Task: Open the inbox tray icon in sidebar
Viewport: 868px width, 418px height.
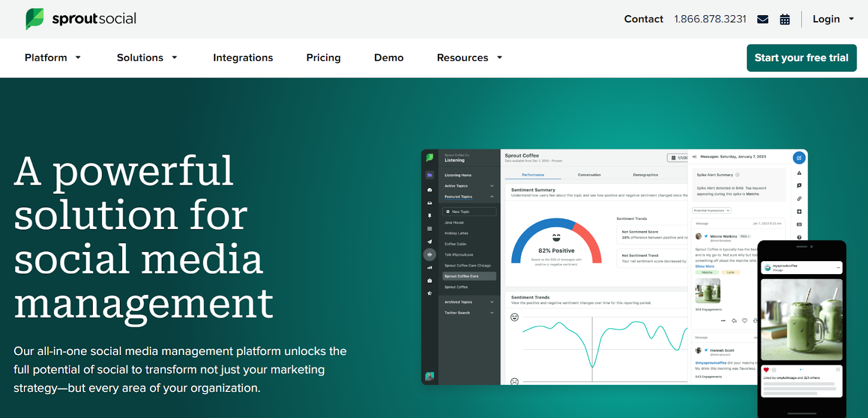Action: point(430,203)
